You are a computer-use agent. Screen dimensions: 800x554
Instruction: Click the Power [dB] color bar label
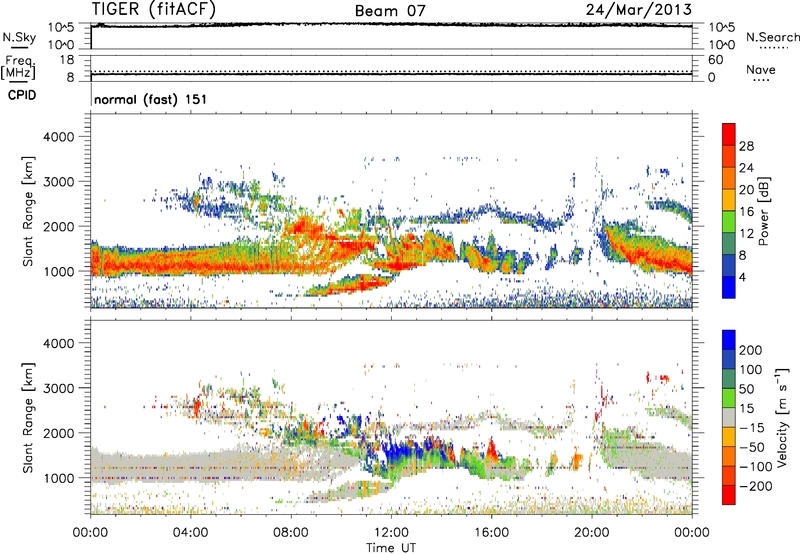click(x=763, y=211)
